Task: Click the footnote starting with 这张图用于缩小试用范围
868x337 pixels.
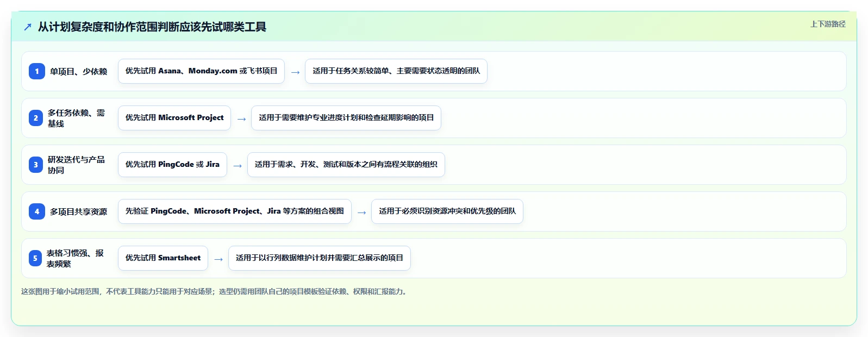Action: pyautogui.click(x=215, y=291)
